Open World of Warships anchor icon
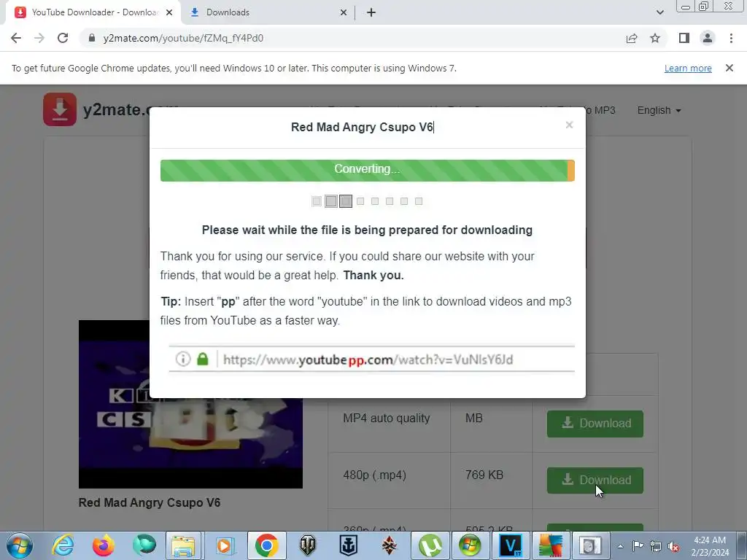Image resolution: width=747 pixels, height=560 pixels. tap(348, 545)
